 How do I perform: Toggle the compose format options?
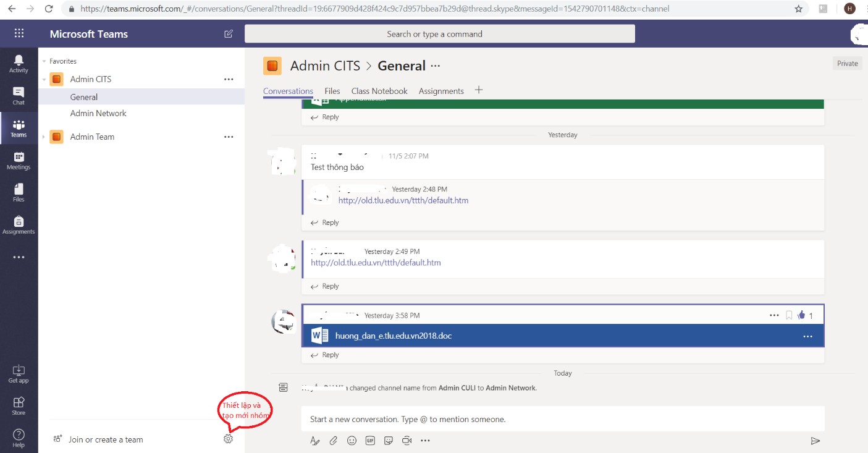[315, 440]
